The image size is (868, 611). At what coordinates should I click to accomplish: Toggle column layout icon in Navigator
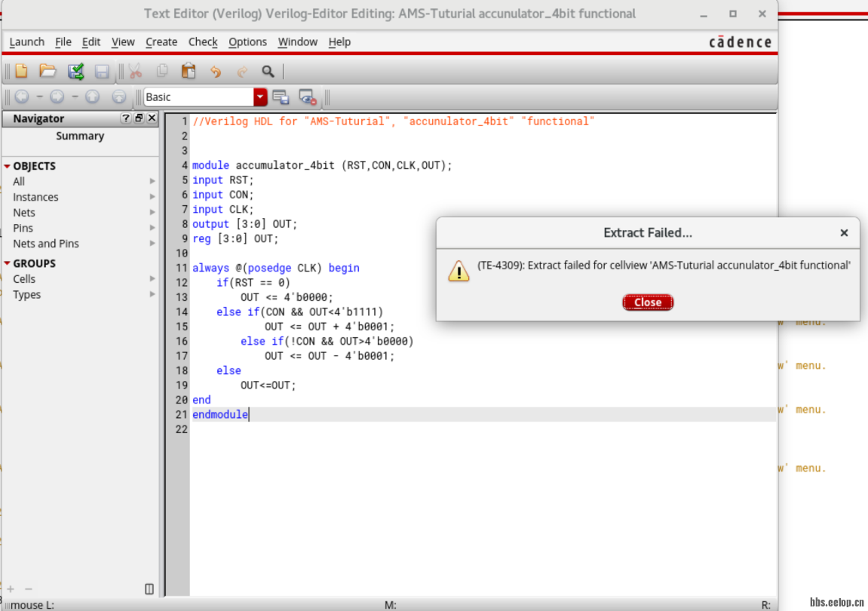[149, 588]
